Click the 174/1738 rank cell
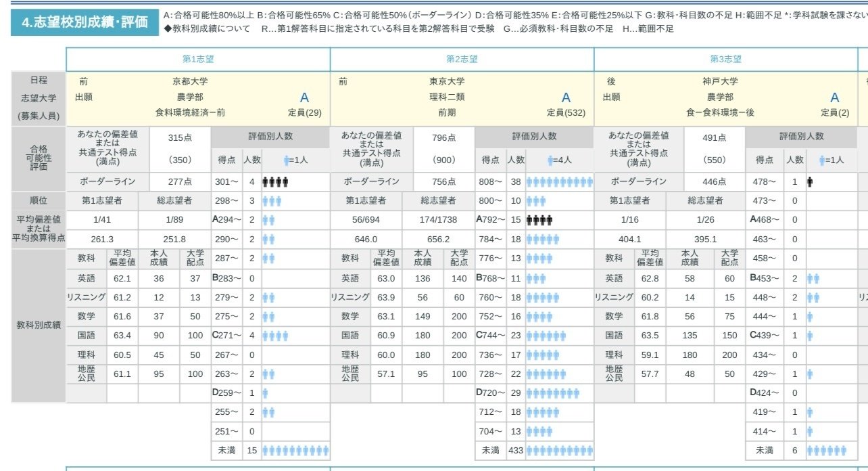The height and width of the screenshot is (471, 868). (x=438, y=220)
